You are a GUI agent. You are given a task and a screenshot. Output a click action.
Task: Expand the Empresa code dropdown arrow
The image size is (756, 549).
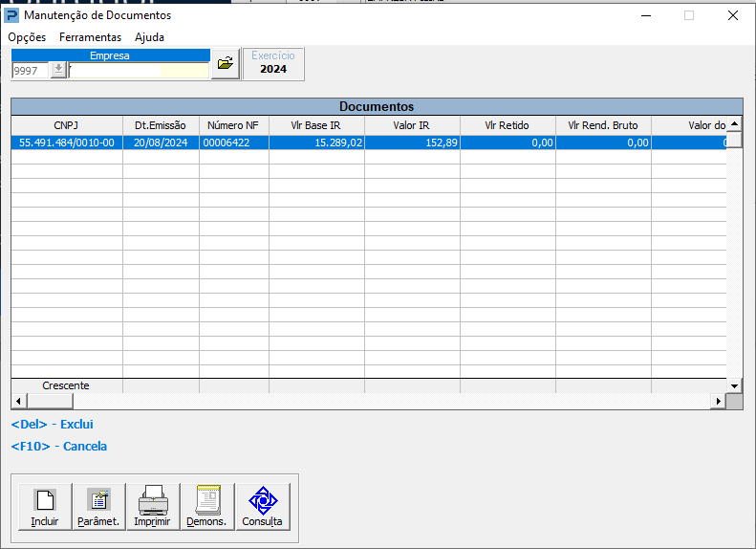[x=58, y=70]
